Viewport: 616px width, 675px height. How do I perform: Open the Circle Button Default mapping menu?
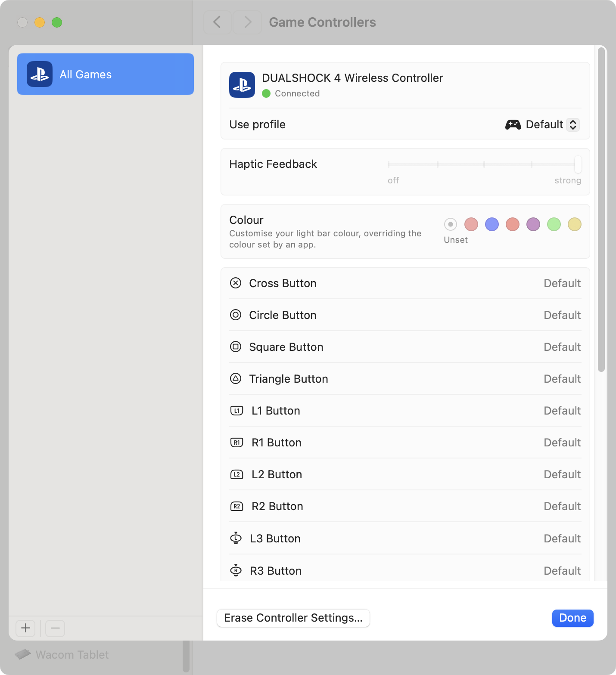[x=562, y=315]
